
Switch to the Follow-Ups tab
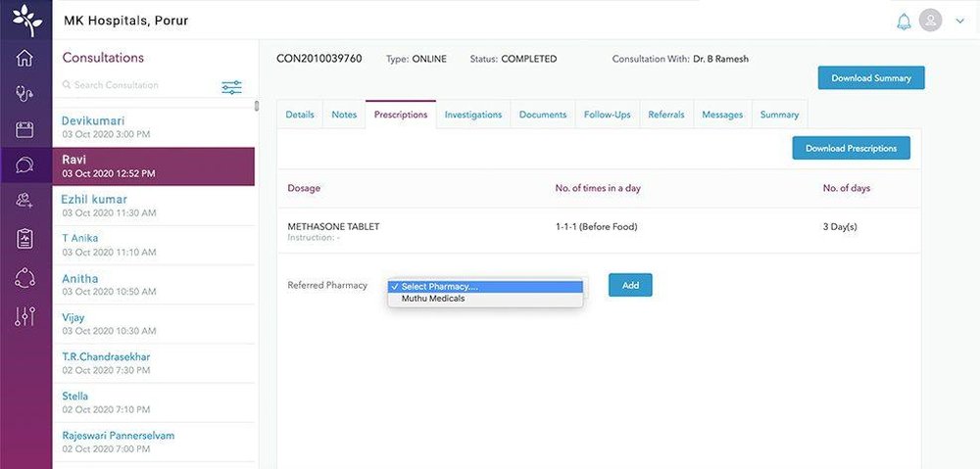pyautogui.click(x=608, y=115)
